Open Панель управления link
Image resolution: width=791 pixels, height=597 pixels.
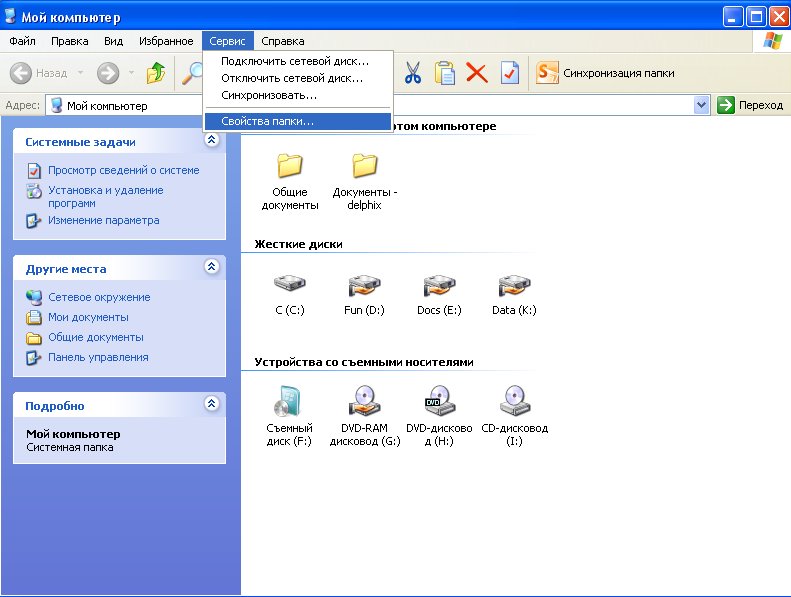pyautogui.click(x=98, y=357)
